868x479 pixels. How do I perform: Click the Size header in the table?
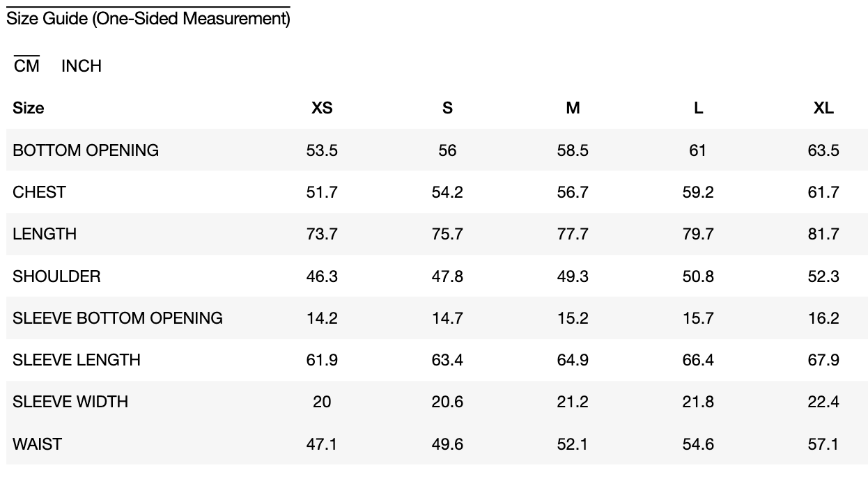pyautogui.click(x=29, y=108)
